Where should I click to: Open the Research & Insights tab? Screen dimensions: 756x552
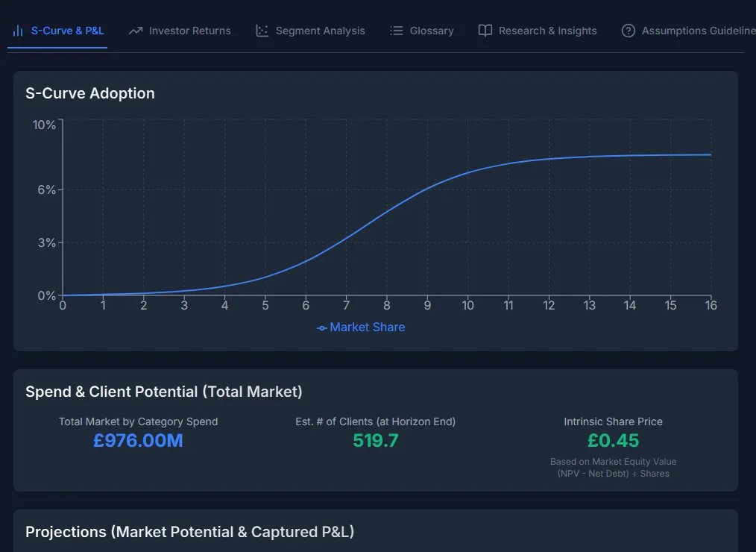pos(538,31)
